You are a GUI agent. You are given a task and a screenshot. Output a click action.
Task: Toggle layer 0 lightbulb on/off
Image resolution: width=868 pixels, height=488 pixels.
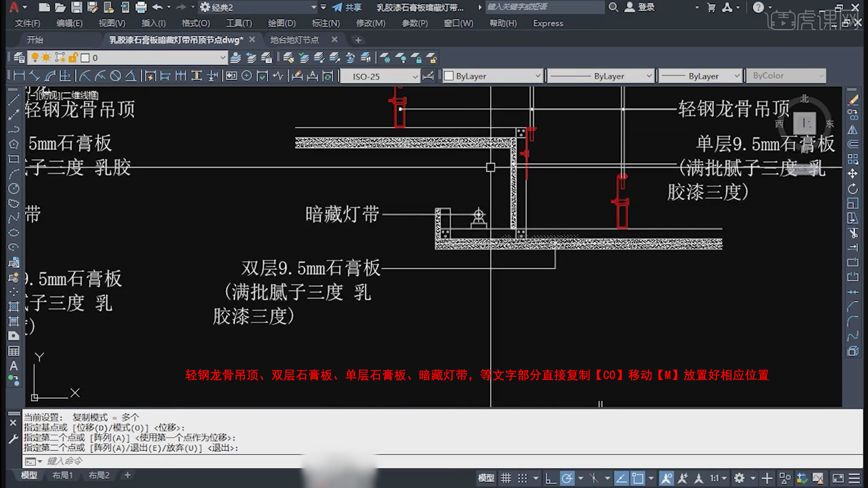tap(35, 58)
